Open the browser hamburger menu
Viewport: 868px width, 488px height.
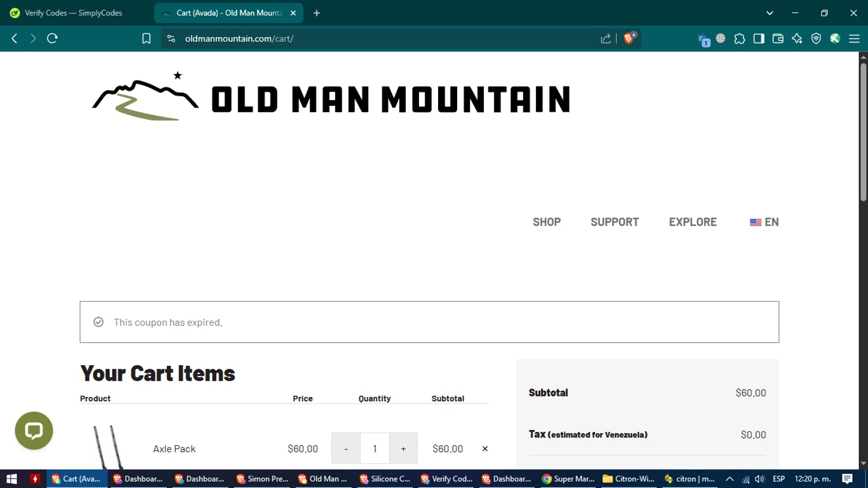pyautogui.click(x=854, y=38)
